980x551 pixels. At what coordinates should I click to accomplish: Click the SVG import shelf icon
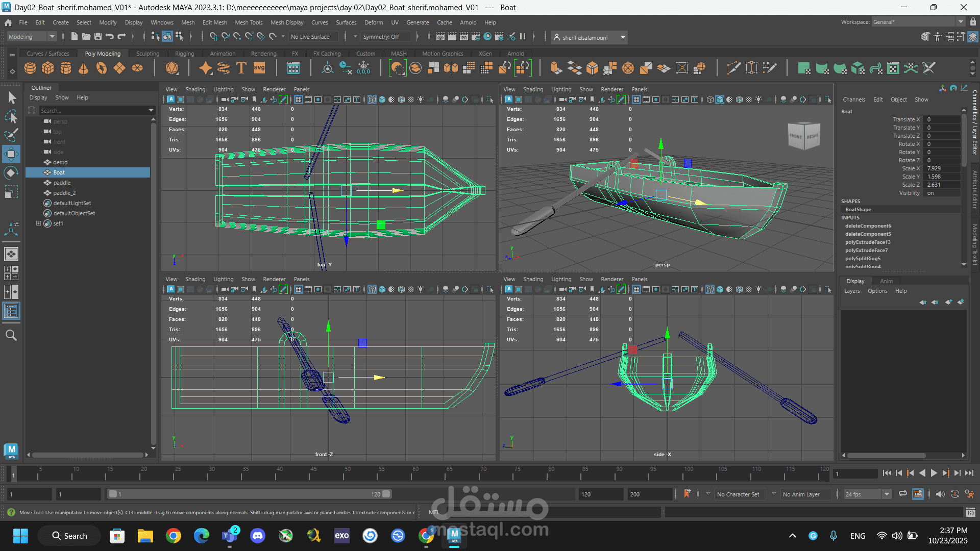pos(259,68)
